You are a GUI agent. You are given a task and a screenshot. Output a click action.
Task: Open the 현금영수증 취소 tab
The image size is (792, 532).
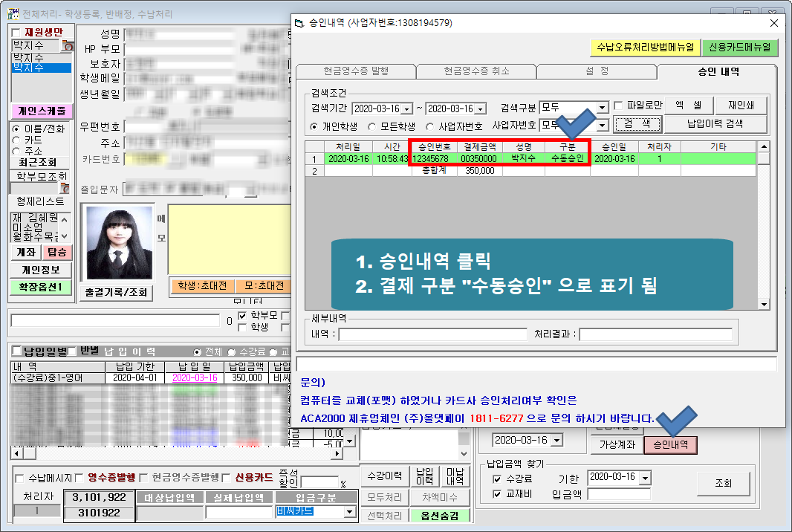coord(475,71)
